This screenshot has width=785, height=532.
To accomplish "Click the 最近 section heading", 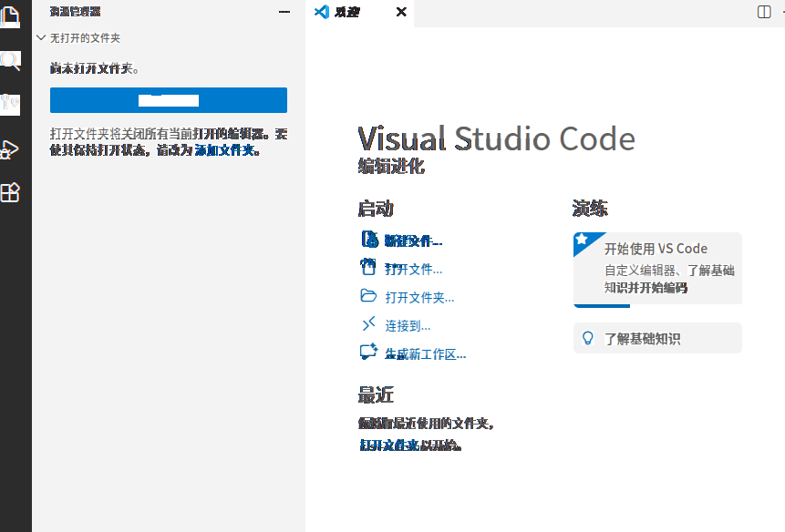I will coord(376,395).
